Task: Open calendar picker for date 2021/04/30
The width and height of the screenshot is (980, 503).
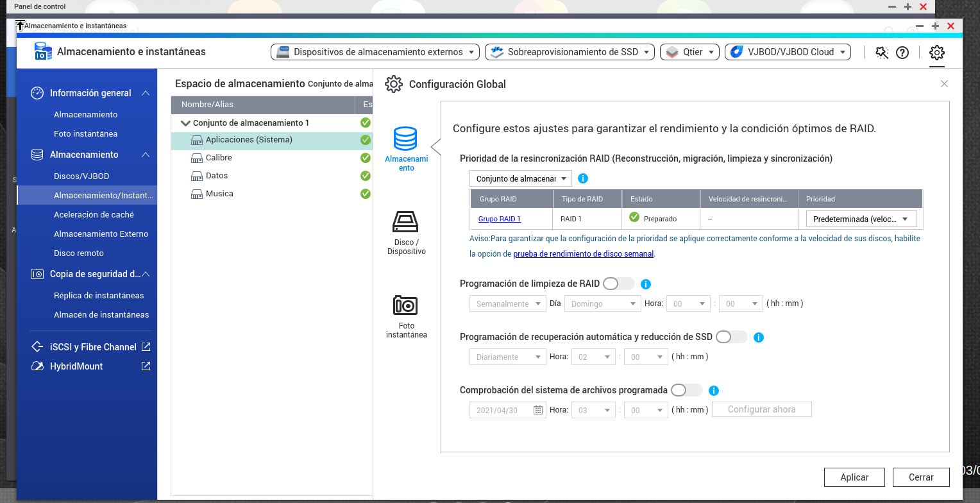Action: point(538,410)
